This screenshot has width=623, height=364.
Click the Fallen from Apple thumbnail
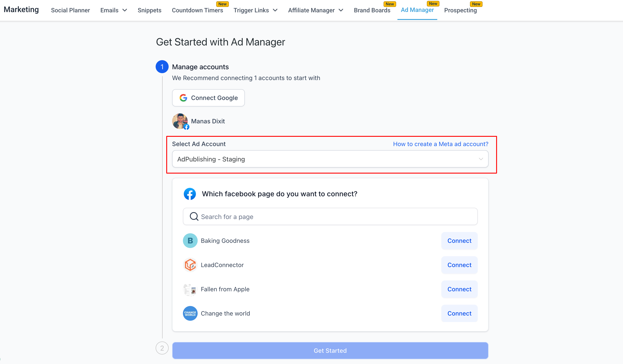point(190,289)
